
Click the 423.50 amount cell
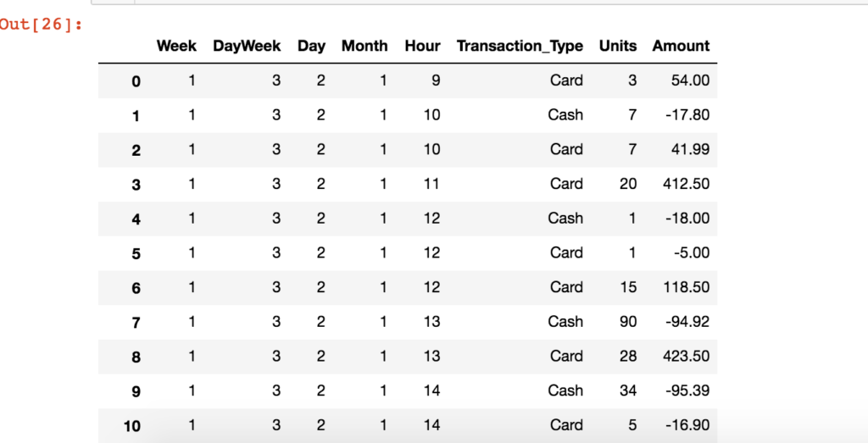[687, 357]
